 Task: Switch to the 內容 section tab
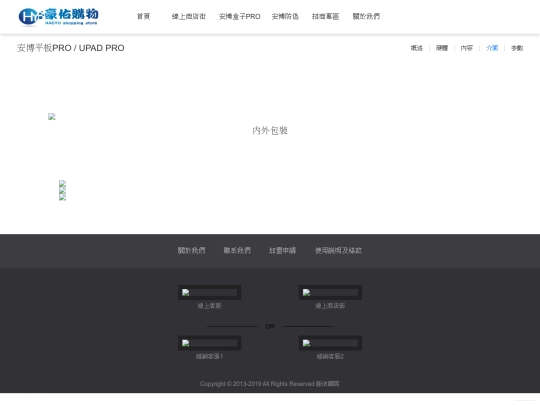coord(467,48)
